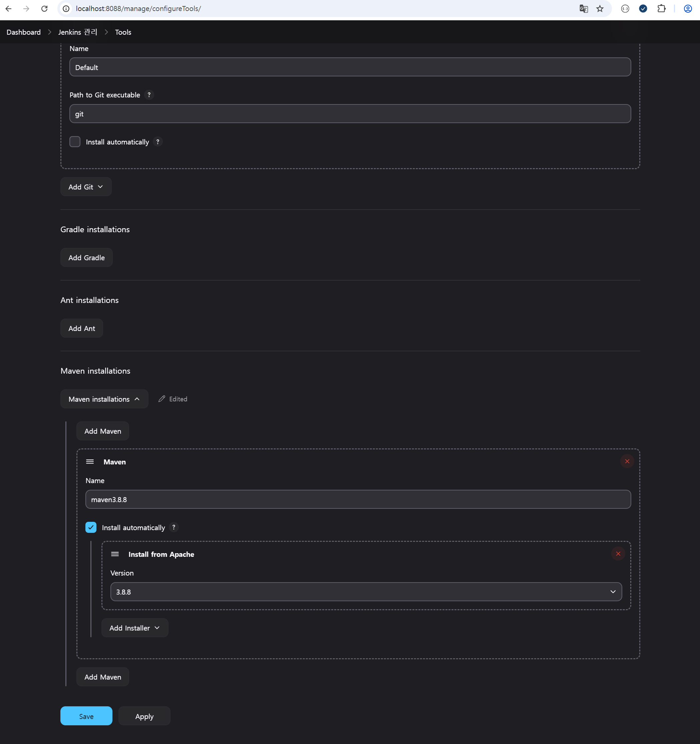This screenshot has width=700, height=744.
Task: Click the Install from Apache drag handle
Action: [x=115, y=554]
